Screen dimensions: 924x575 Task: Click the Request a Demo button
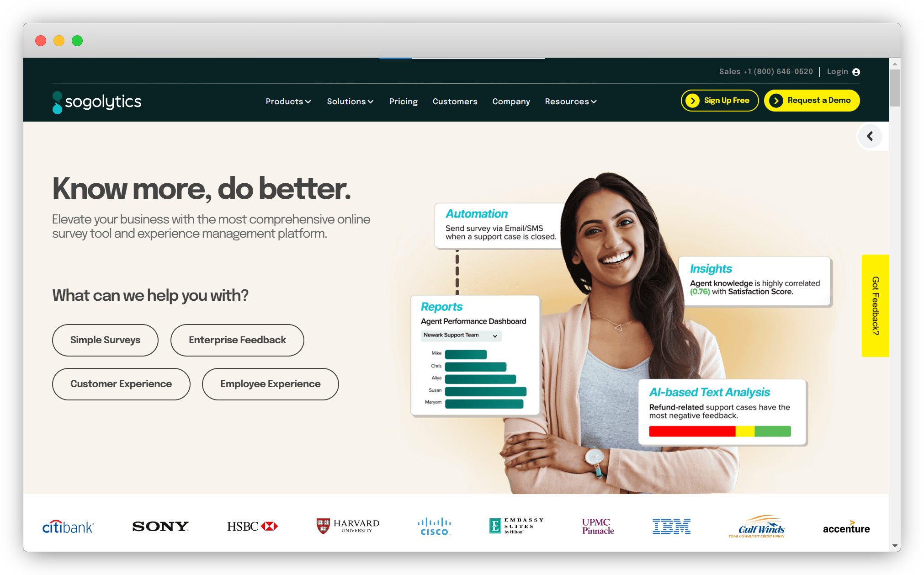[811, 101]
